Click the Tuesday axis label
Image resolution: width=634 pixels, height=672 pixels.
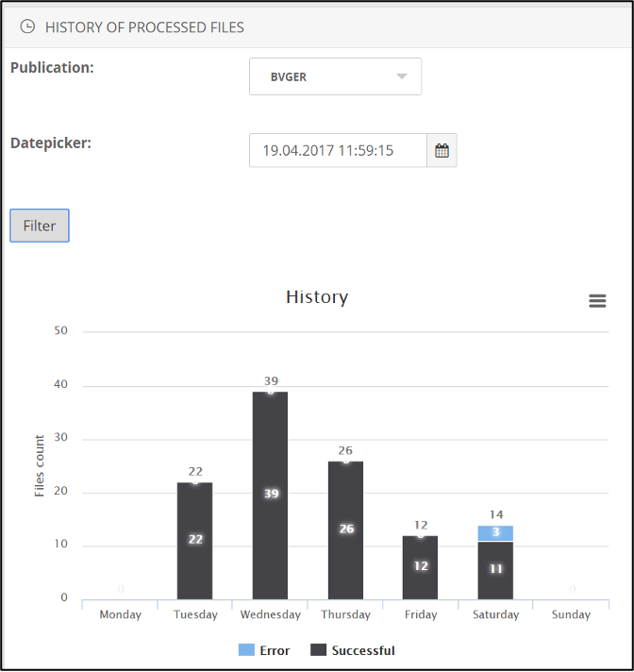195,614
